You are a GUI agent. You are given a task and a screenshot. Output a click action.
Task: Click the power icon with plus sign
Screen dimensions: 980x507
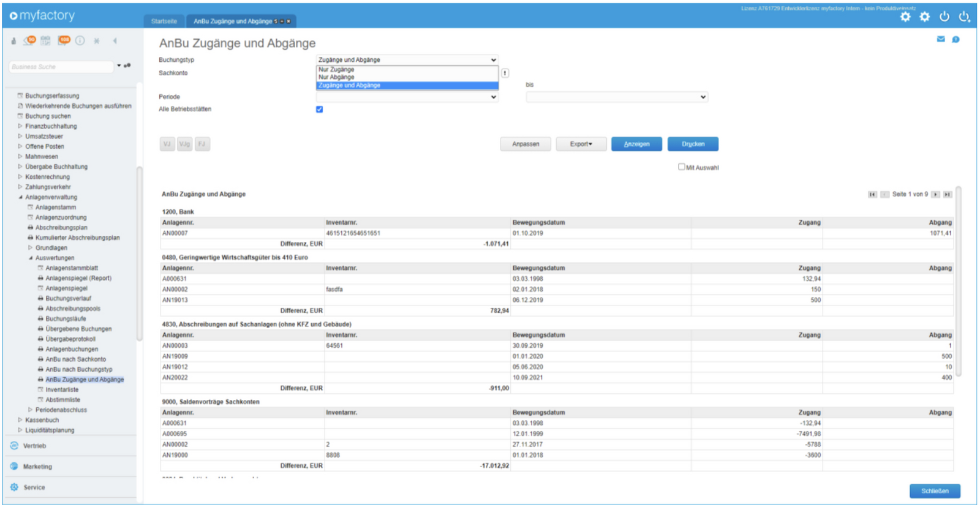[965, 17]
